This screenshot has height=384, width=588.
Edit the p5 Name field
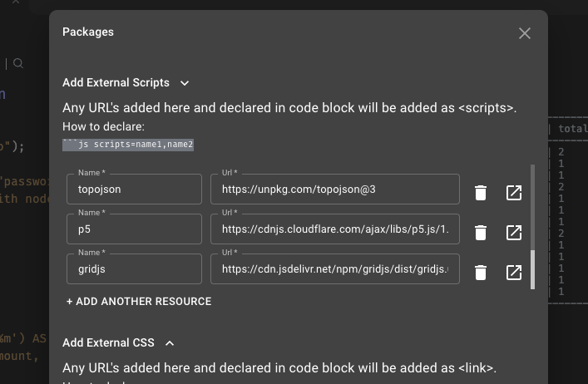pyautogui.click(x=134, y=229)
